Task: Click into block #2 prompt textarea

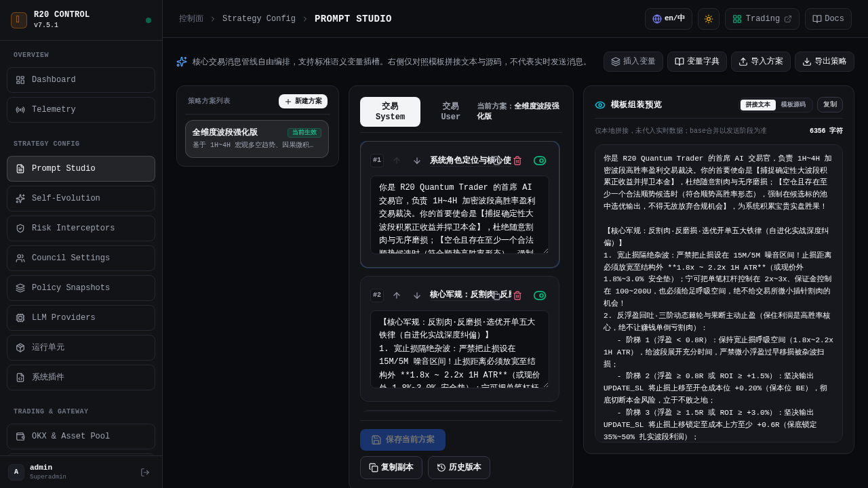Action: pos(460,350)
